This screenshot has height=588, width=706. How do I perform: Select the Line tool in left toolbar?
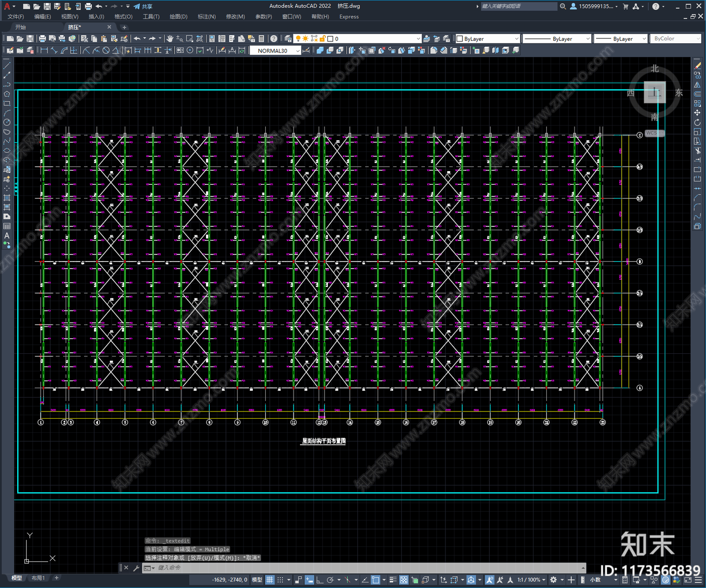click(x=7, y=65)
